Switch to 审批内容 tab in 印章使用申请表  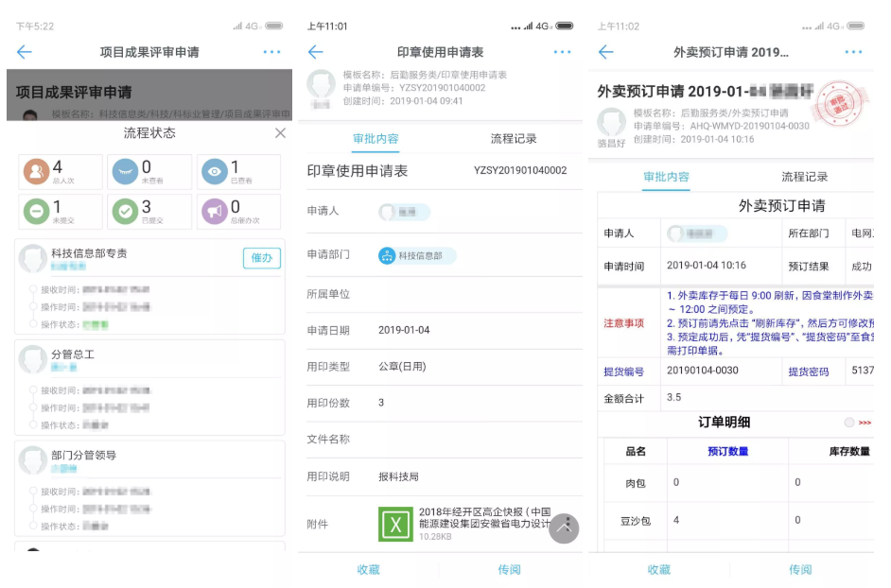coord(376,139)
